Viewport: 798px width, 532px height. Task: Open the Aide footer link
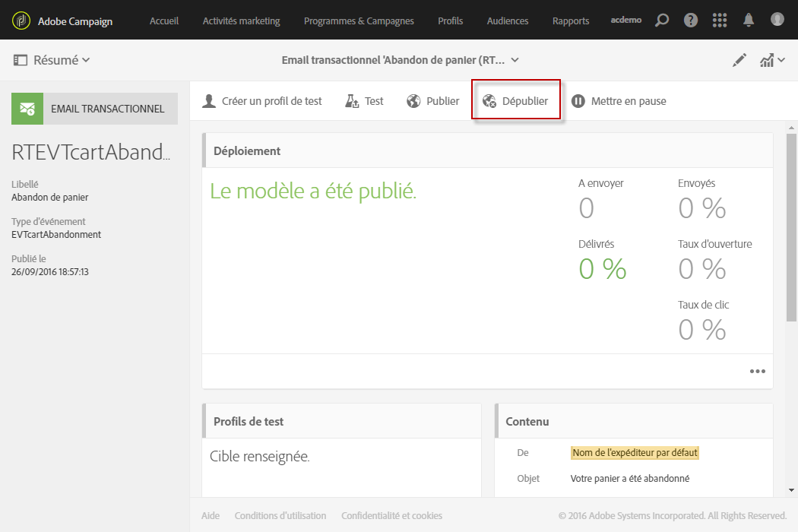211,516
